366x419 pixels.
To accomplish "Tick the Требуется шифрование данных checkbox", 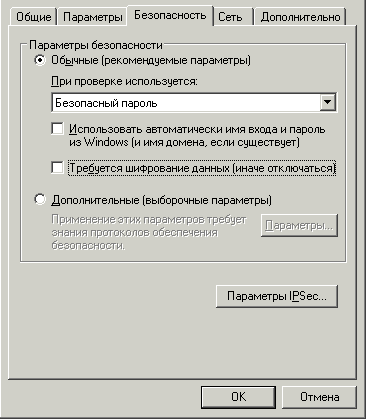I will point(57,167).
